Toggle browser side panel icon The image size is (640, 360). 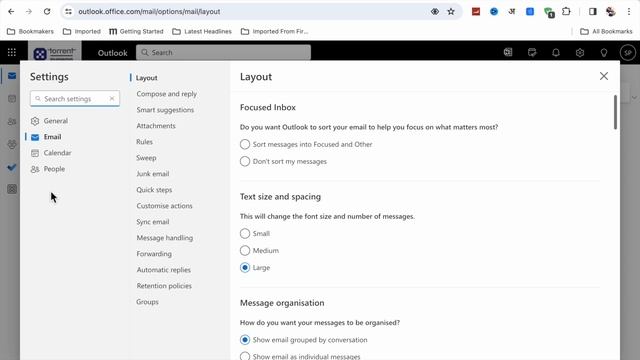(x=593, y=11)
